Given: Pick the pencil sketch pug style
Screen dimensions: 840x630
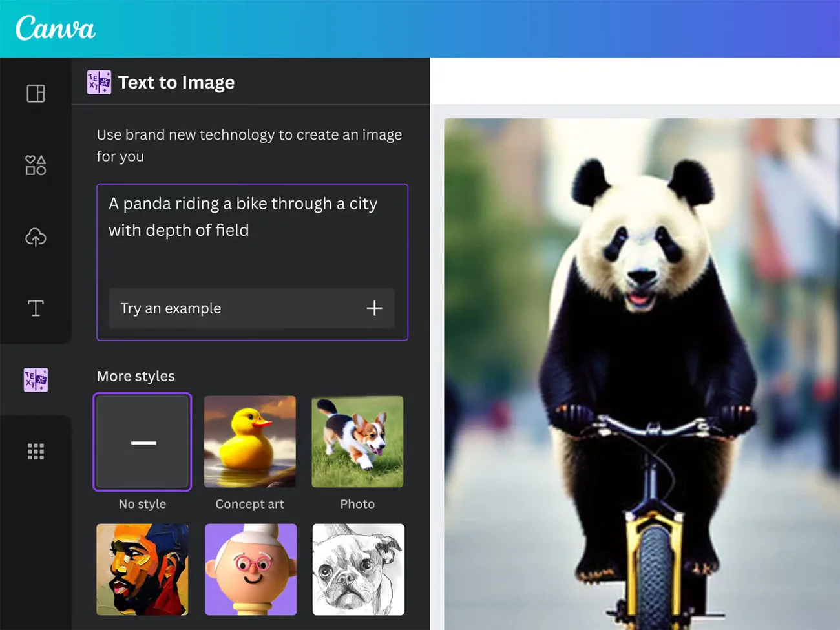Looking at the screenshot, I should [x=358, y=569].
